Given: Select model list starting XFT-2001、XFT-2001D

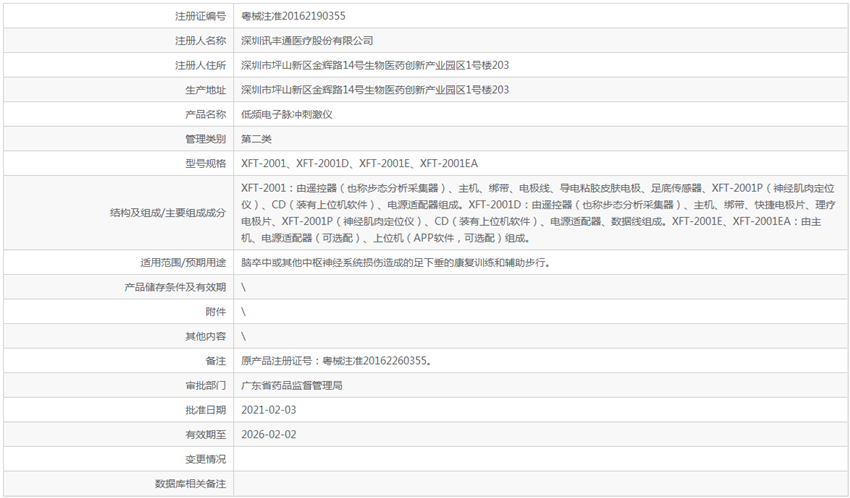Looking at the screenshot, I should [x=359, y=164].
